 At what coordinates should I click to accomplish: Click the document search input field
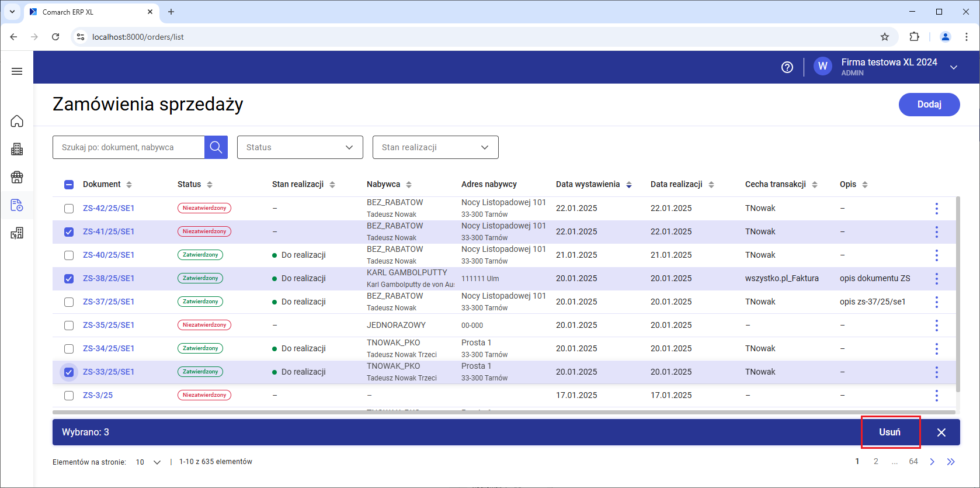click(128, 147)
